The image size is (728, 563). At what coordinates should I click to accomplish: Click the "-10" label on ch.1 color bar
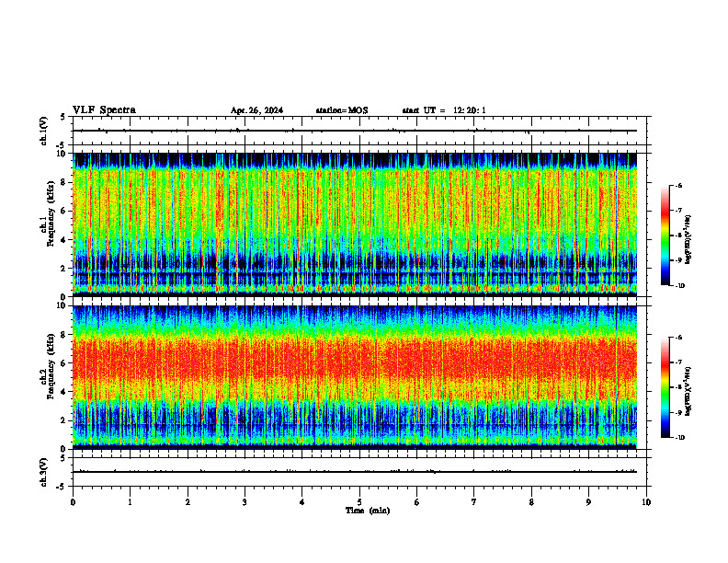pyautogui.click(x=679, y=286)
